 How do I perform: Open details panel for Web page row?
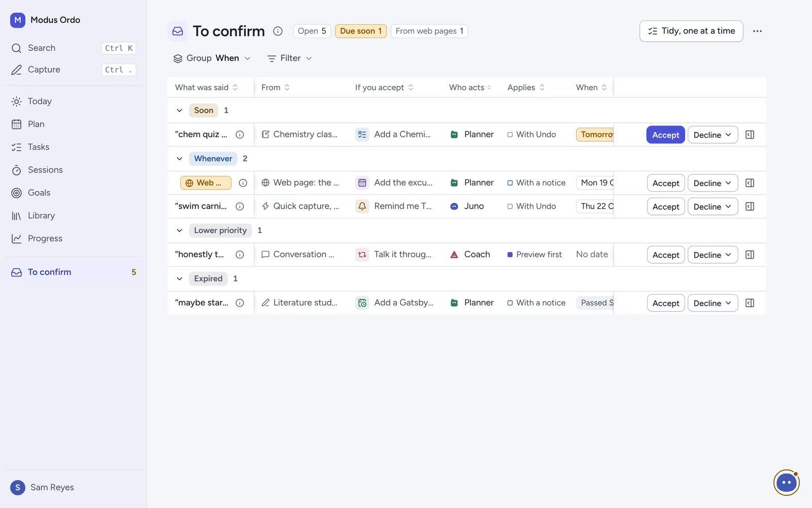[x=750, y=183]
